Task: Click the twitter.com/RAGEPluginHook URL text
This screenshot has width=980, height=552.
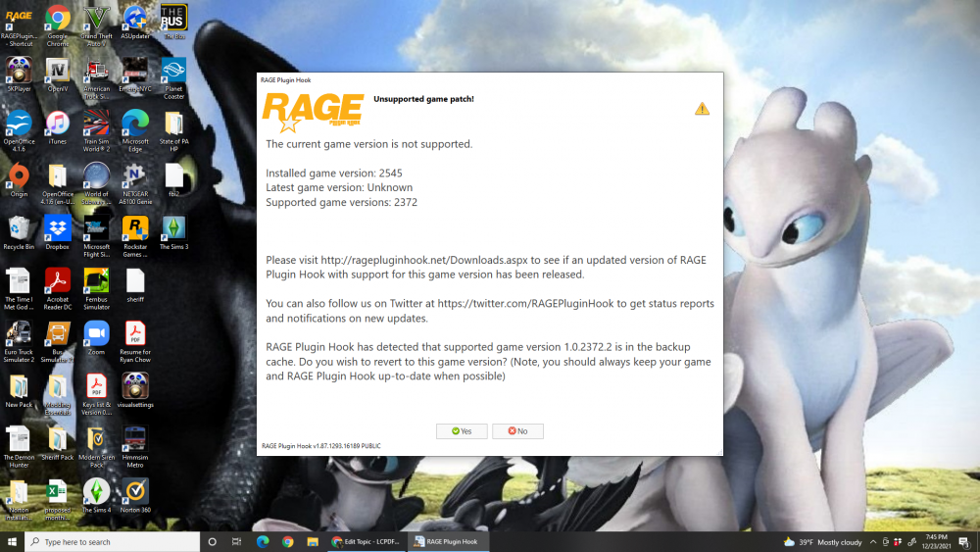Action: click(525, 304)
